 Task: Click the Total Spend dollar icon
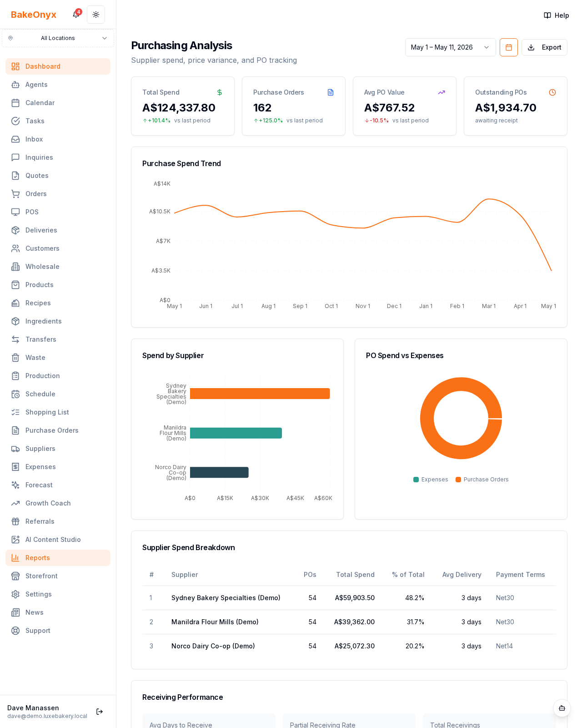pos(220,92)
